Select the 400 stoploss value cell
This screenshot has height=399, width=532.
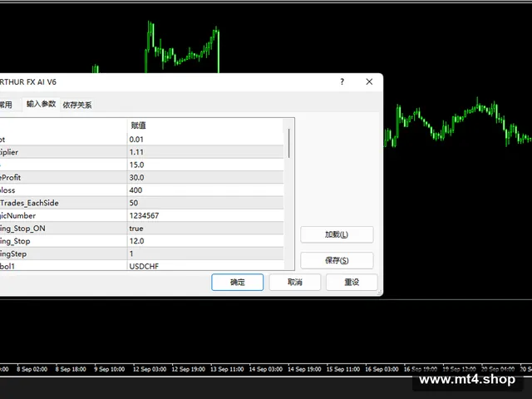(205, 190)
